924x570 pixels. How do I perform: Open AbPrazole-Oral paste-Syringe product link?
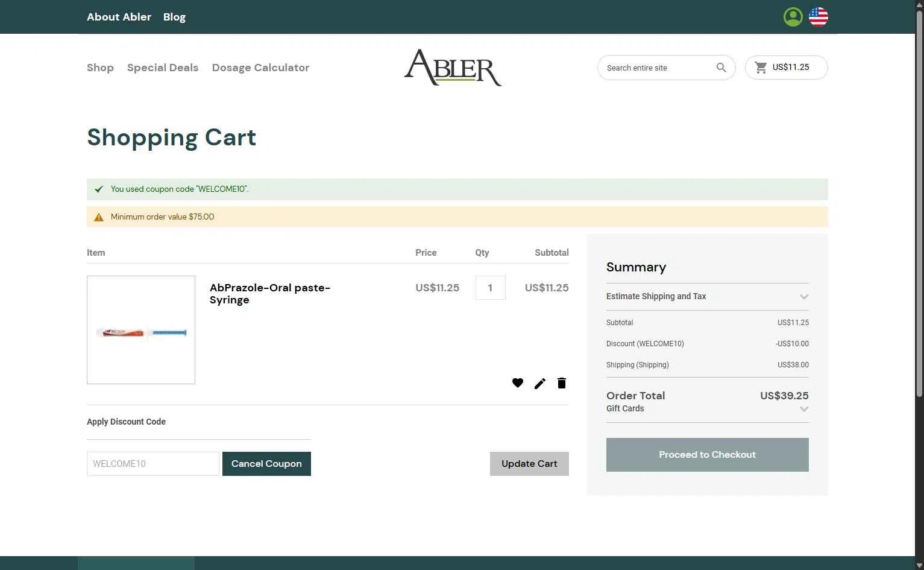tap(270, 294)
